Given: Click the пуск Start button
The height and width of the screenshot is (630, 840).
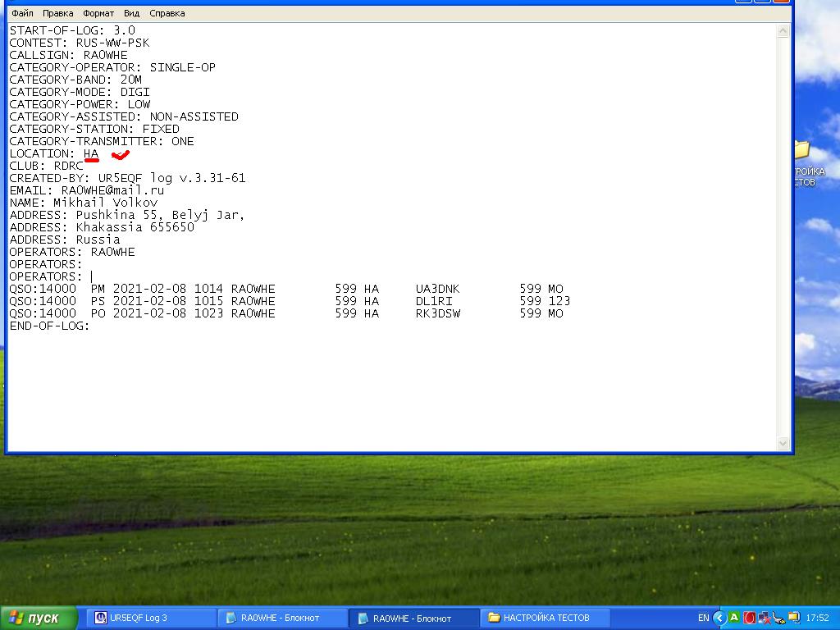Looking at the screenshot, I should [x=39, y=618].
